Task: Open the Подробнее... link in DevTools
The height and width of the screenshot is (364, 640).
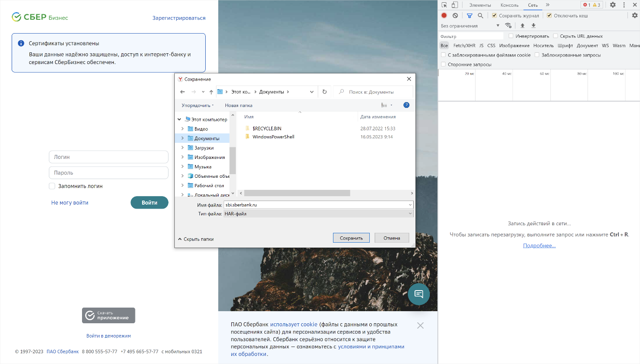Action: point(539,245)
